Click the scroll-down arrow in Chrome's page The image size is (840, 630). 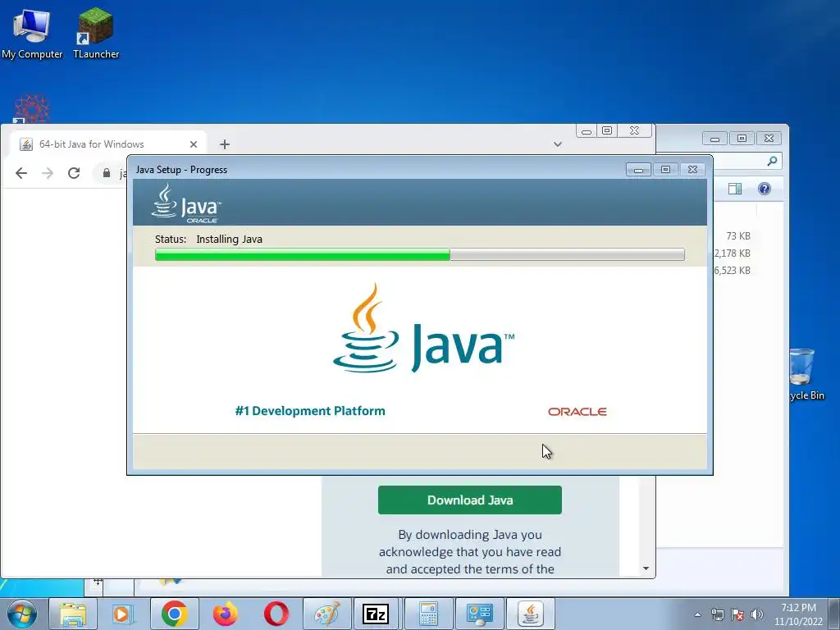click(646, 568)
